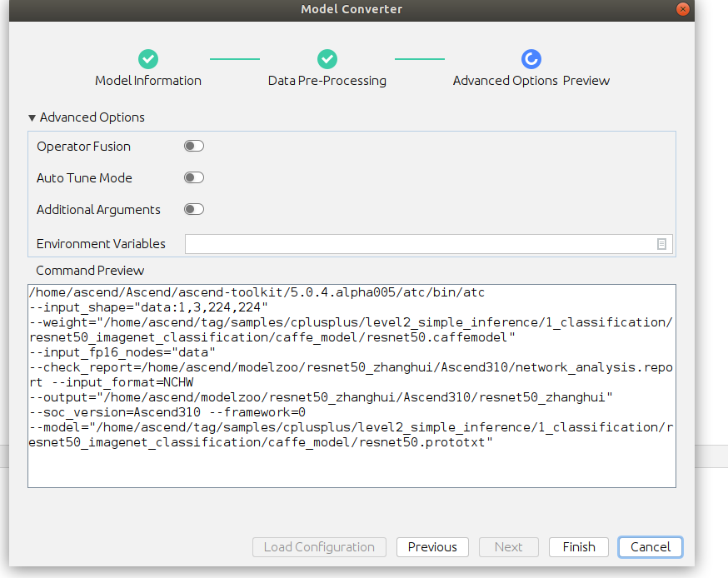Go to the Data Pre-Processing step label
The height and width of the screenshot is (578, 728).
pyautogui.click(x=327, y=81)
